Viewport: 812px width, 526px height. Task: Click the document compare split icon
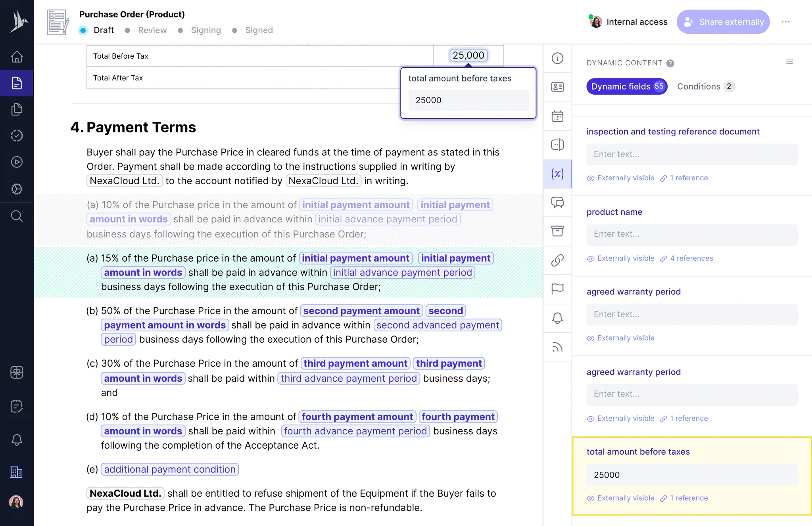click(x=557, y=145)
